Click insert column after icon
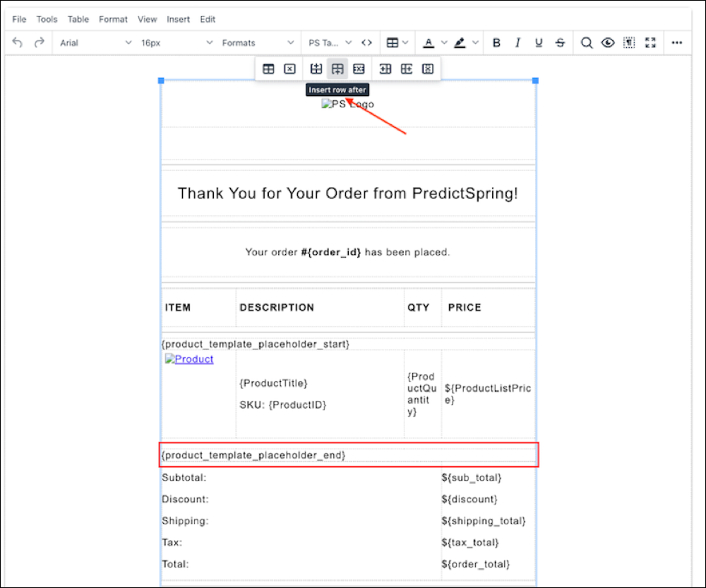706x588 pixels. tap(407, 69)
